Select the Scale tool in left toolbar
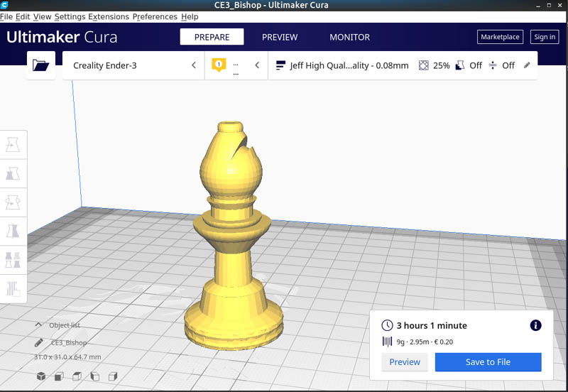The height and width of the screenshot is (392, 568). (x=13, y=174)
